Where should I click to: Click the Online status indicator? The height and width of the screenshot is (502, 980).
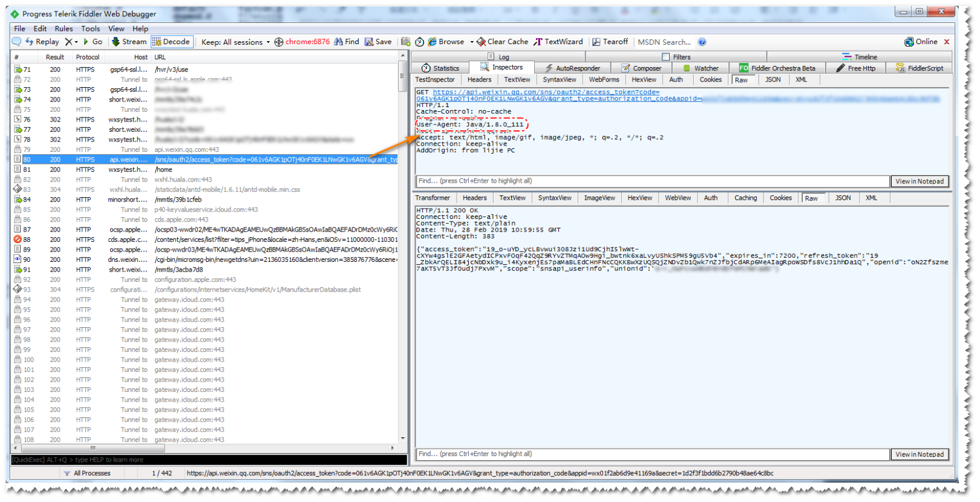921,42
